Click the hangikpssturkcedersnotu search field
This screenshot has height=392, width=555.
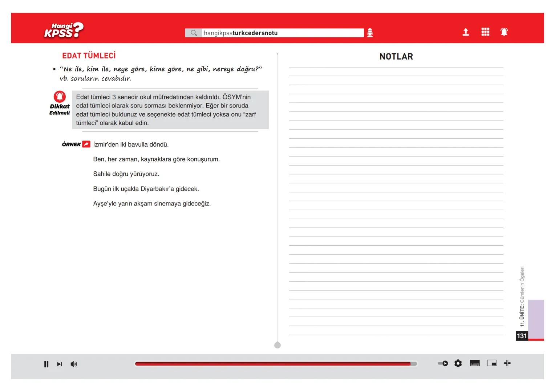pyautogui.click(x=282, y=33)
